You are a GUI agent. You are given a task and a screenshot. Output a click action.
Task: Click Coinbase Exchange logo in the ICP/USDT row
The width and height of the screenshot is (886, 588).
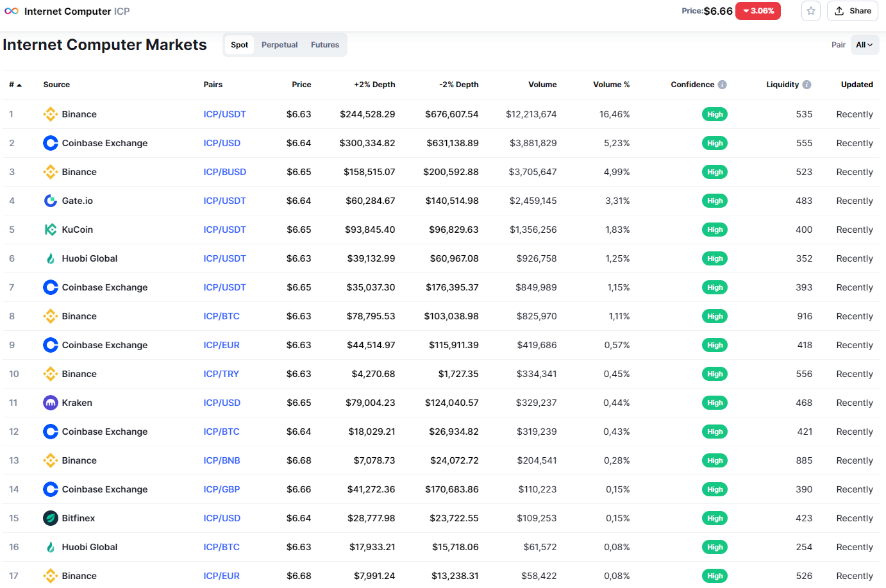pyautogui.click(x=51, y=287)
